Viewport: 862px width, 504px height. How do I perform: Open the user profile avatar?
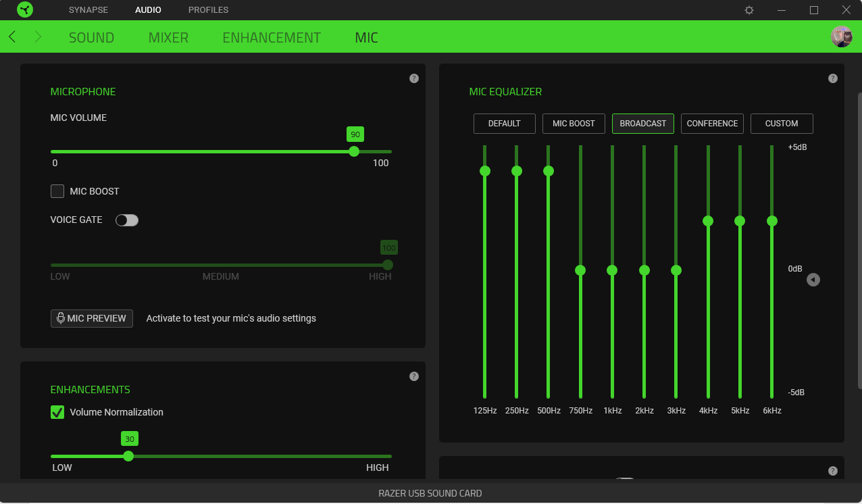pos(841,36)
